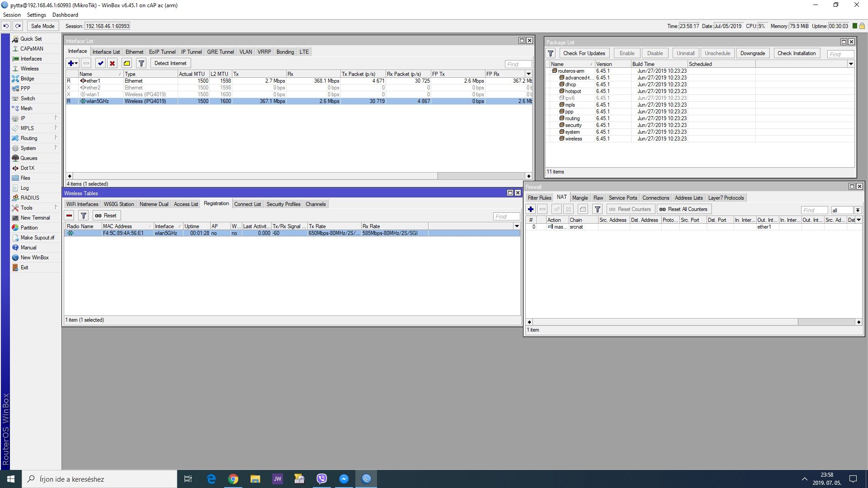Open Package List column dropdown
The image size is (868, 488).
point(850,64)
